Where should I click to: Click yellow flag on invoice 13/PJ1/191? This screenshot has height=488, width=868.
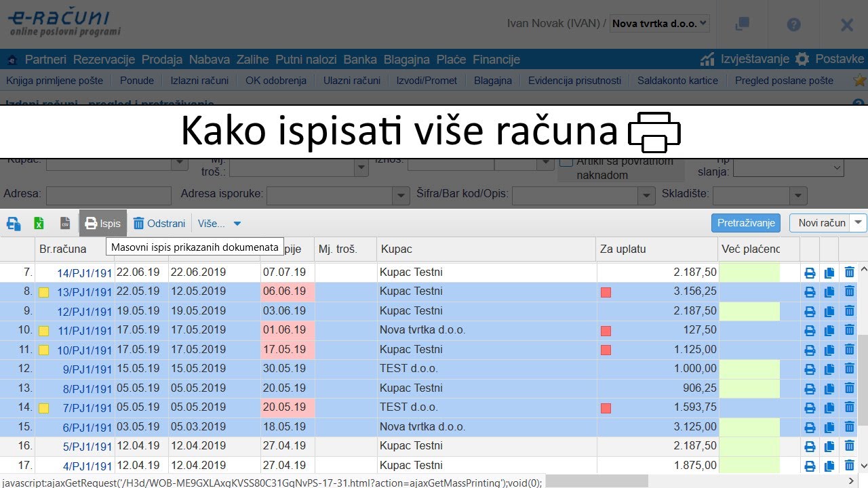tap(44, 293)
